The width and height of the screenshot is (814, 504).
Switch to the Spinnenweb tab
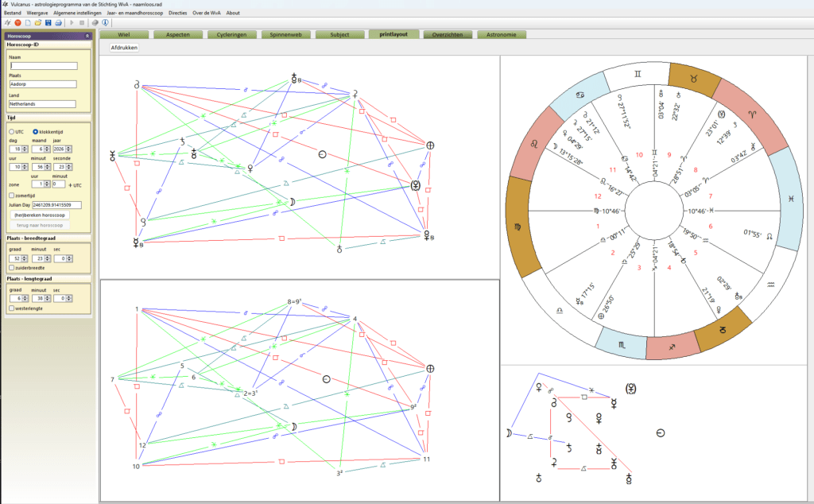[x=286, y=35]
